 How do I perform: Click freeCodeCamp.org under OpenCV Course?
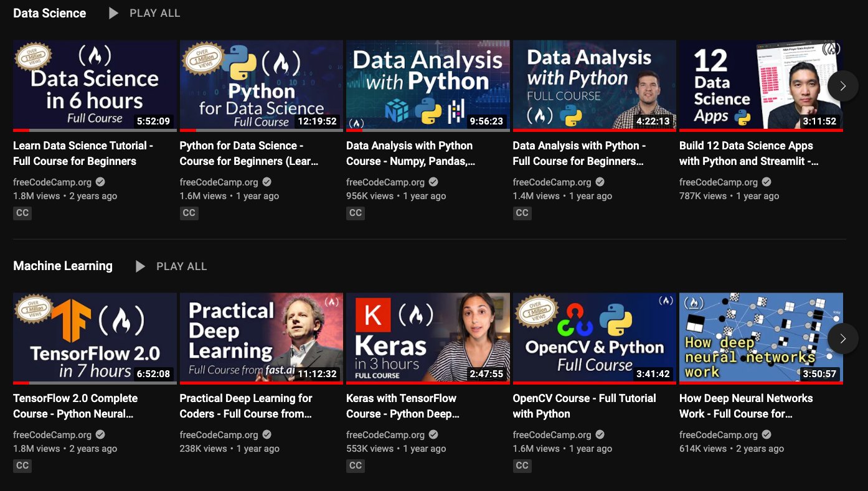(552, 435)
